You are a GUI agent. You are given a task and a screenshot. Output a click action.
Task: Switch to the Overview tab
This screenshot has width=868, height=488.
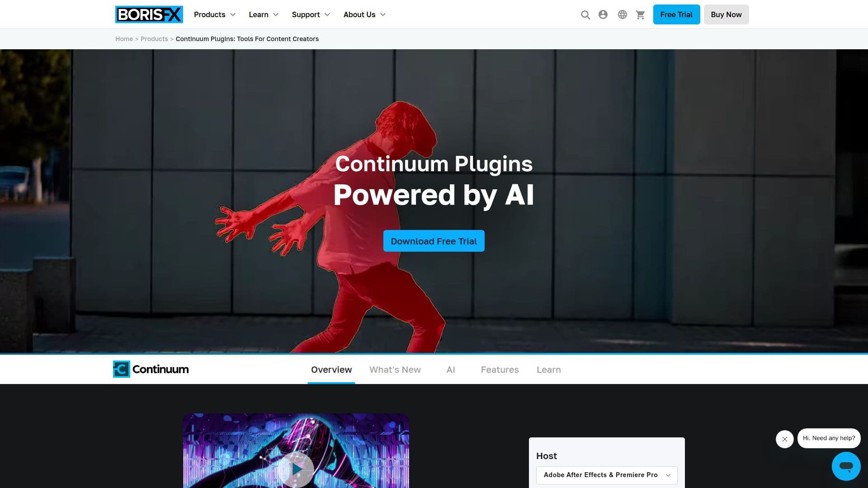pyautogui.click(x=331, y=370)
